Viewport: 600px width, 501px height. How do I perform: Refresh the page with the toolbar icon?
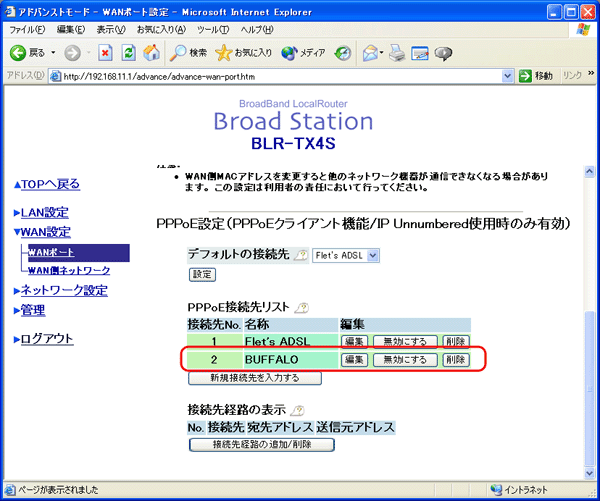click(x=128, y=52)
